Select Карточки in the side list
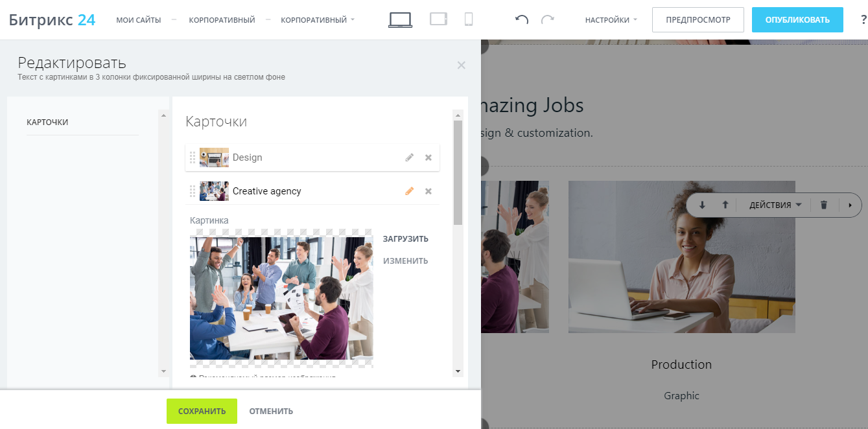This screenshot has width=868, height=429. pos(47,122)
